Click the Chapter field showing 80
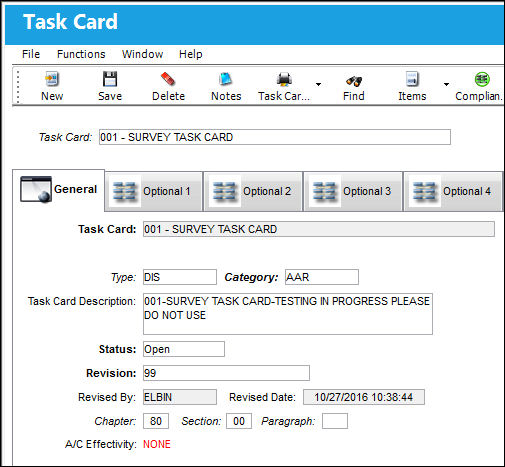 pos(156,421)
